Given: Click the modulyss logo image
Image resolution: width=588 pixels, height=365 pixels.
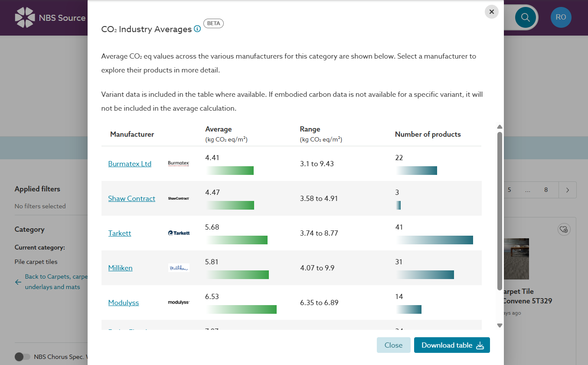Looking at the screenshot, I should tap(179, 303).
